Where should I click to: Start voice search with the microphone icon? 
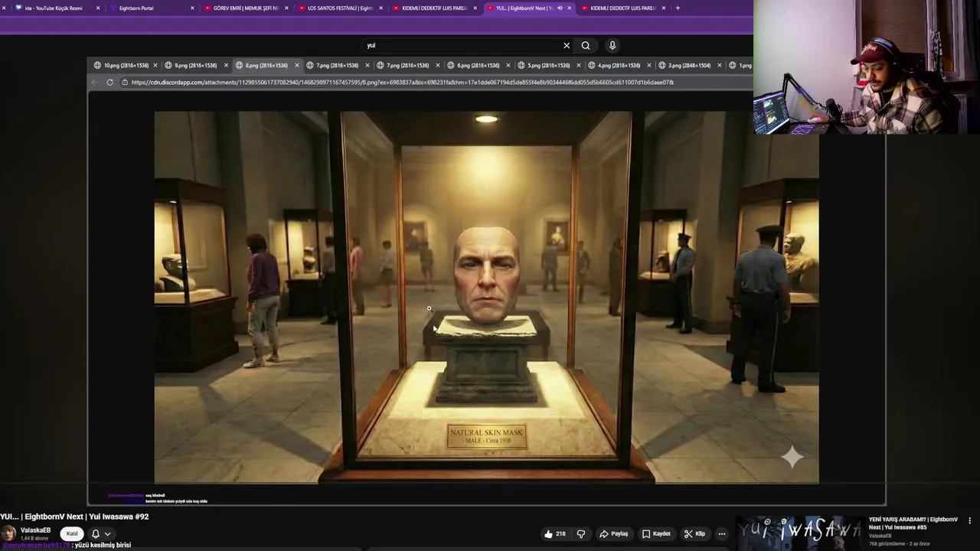612,45
